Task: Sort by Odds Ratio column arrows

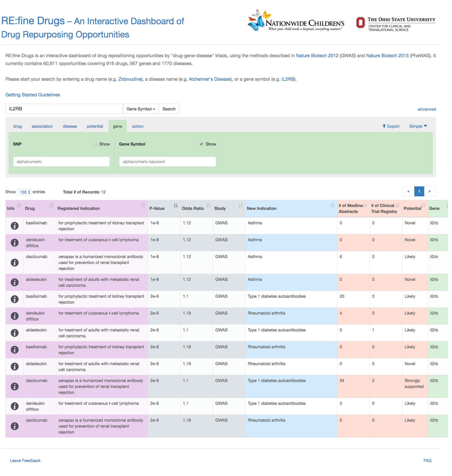Action: point(208,206)
